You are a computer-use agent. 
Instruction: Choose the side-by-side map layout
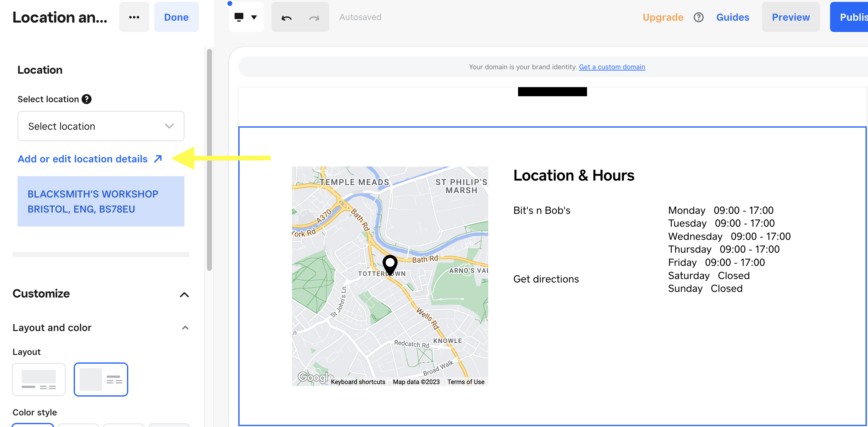[101, 379]
